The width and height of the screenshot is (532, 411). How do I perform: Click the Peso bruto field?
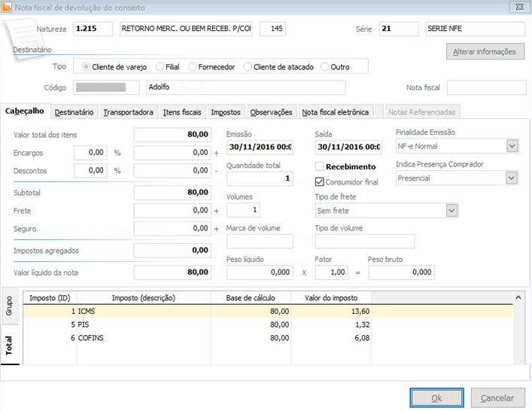click(401, 272)
